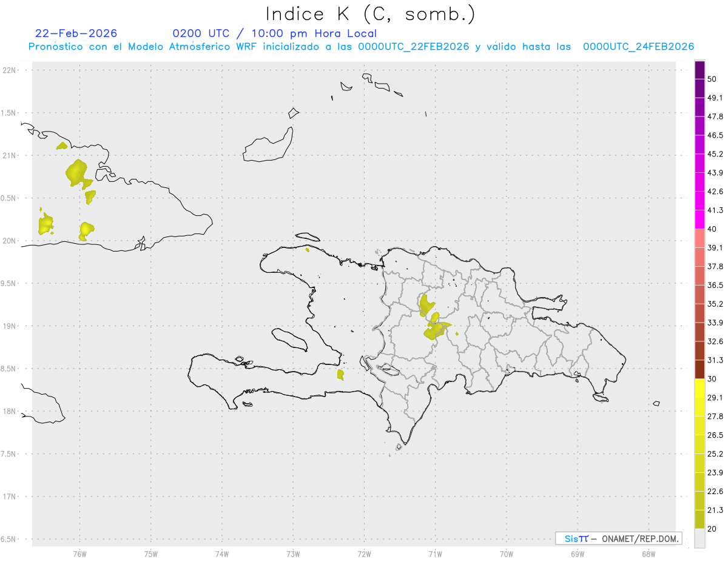This screenshot has width=728, height=562.
Task: Click the color bar label "37.8"
Action: tap(716, 267)
